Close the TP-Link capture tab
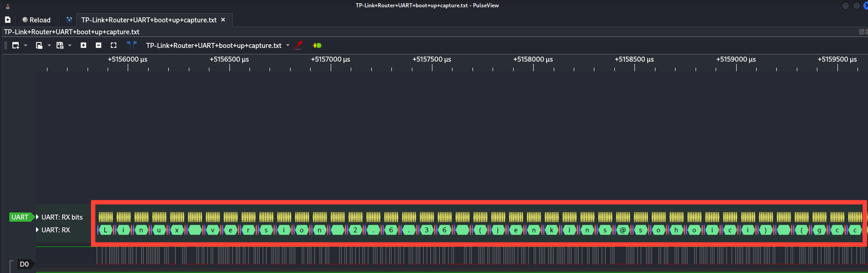This screenshot has width=868, height=273. pos(223,20)
